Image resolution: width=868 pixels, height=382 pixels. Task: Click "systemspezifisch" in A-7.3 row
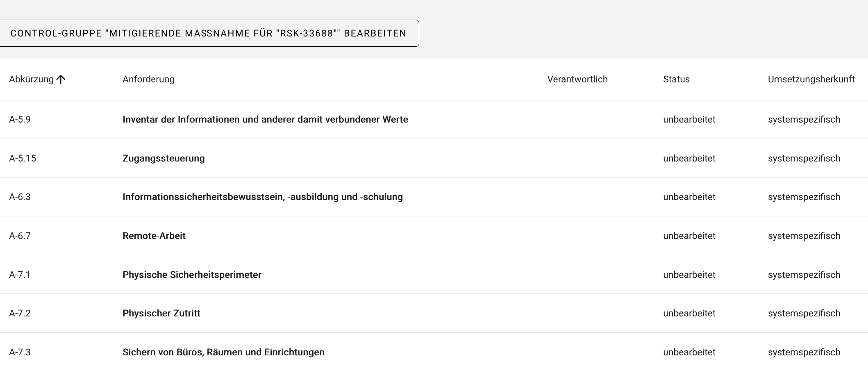pyautogui.click(x=804, y=352)
